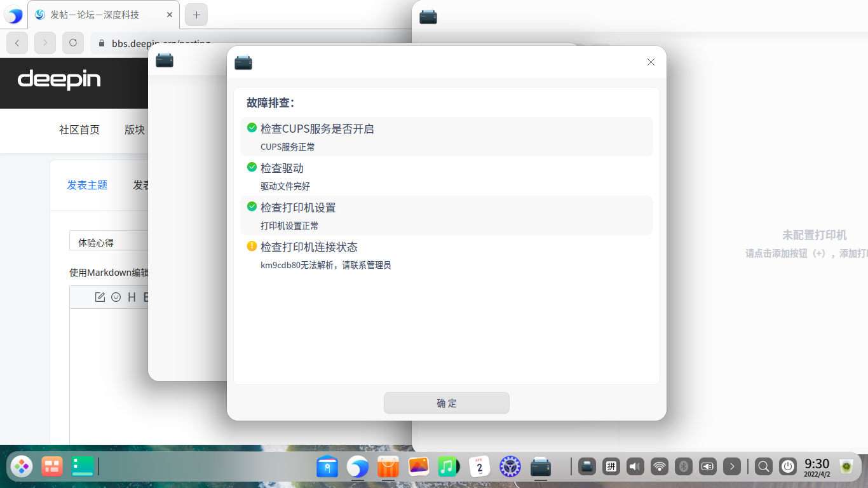Open the volume control in the tray
868x488 pixels.
[x=635, y=466]
